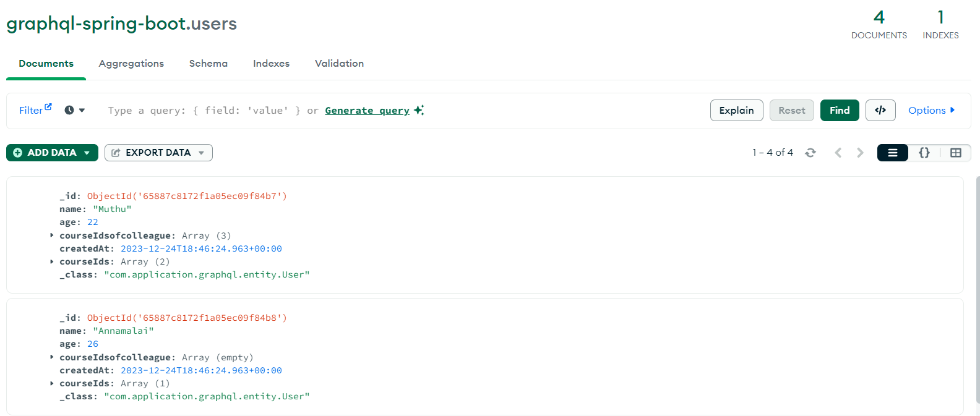Viewport: 980px width, 416px height.
Task: Refresh the documents list
Action: [x=810, y=152]
